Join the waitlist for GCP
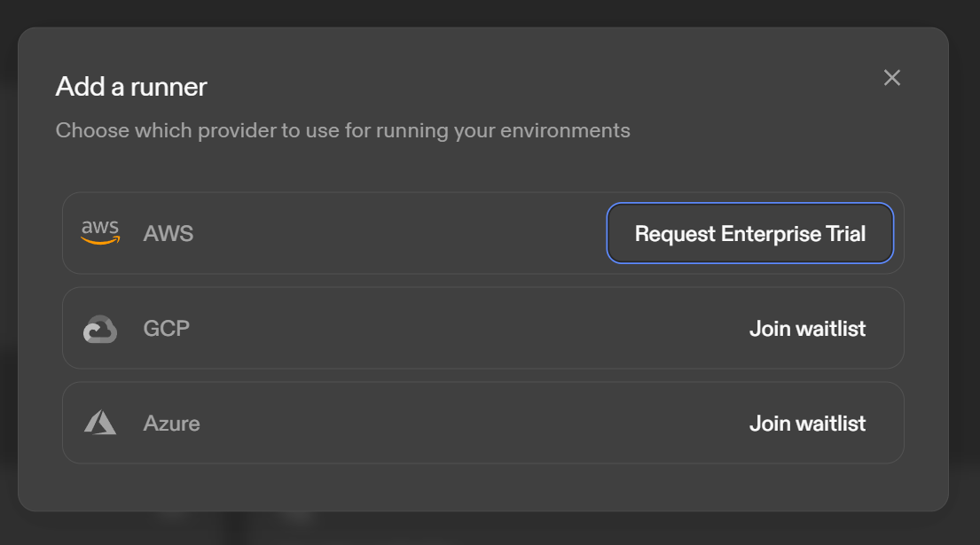 pyautogui.click(x=807, y=329)
